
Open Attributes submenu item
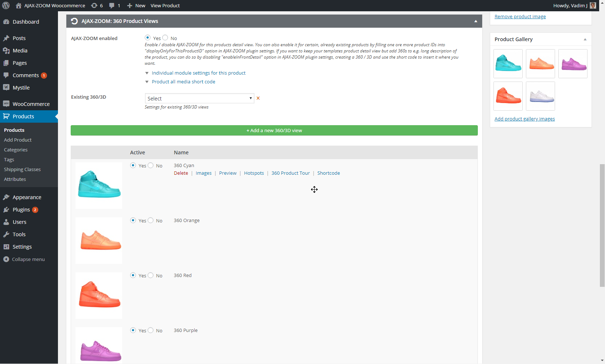click(15, 179)
